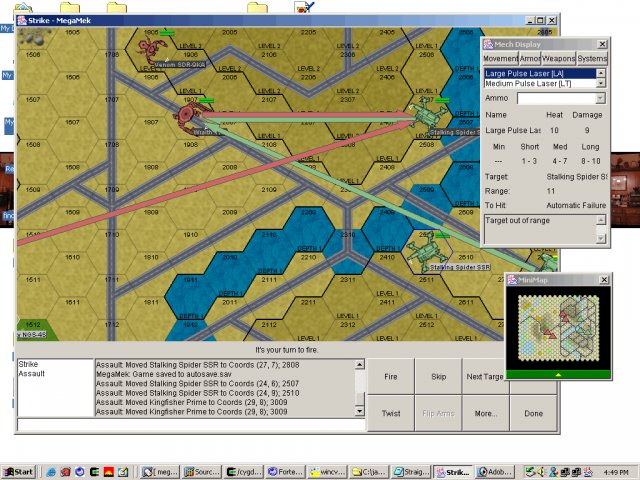Click Mech Display window title icon

click(x=488, y=44)
